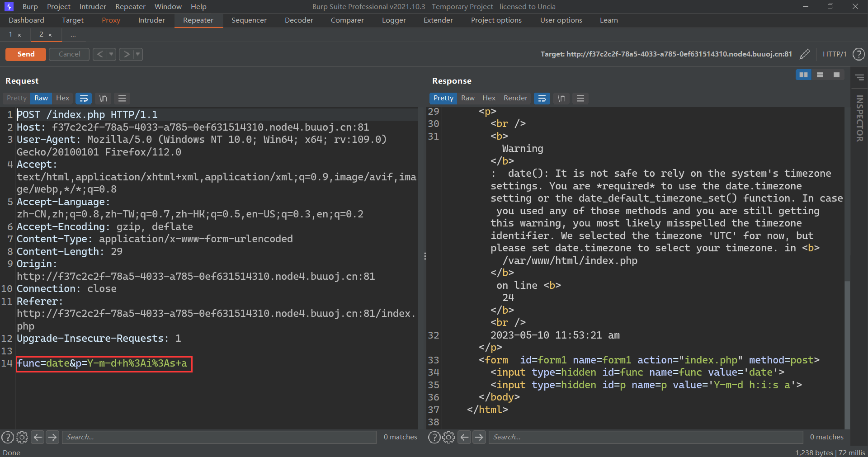Image resolution: width=868 pixels, height=457 pixels.
Task: Open response search help icon
Action: [434, 437]
